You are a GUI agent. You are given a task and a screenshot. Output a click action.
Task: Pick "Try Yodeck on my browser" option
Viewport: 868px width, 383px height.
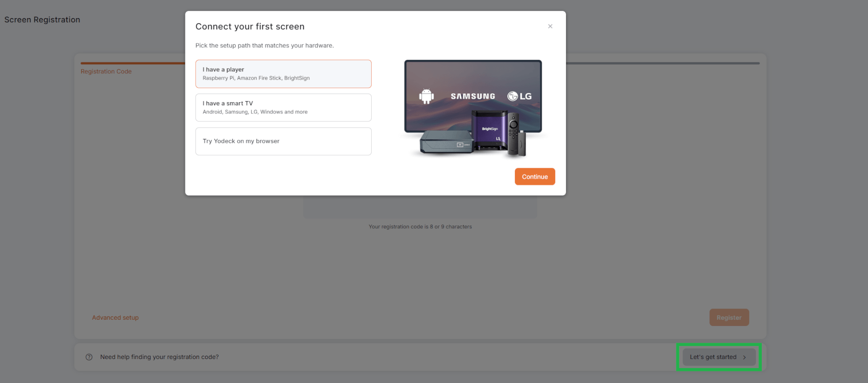pos(283,142)
